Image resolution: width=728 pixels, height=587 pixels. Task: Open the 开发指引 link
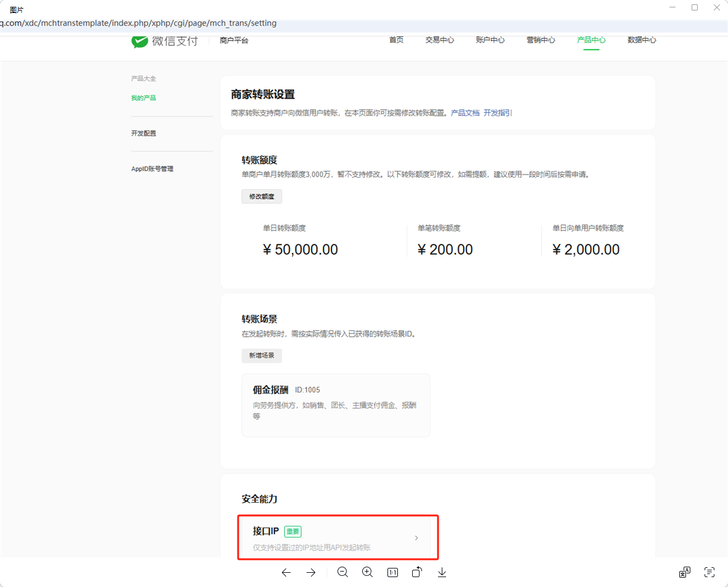pyautogui.click(x=497, y=113)
